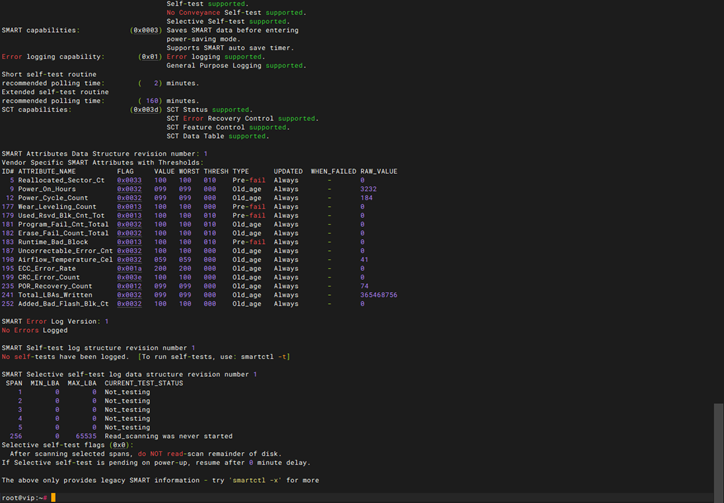
Task: Click the Erase_Fail_Count_Total attribute name
Action: pos(63,233)
